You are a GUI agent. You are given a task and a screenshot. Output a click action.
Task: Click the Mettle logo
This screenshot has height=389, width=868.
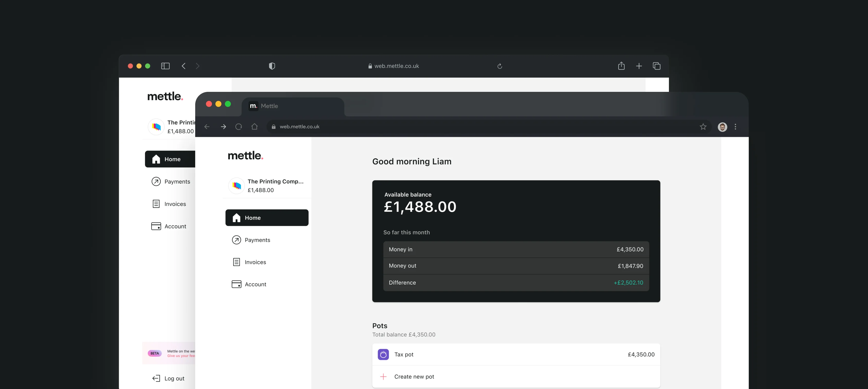[x=245, y=155]
